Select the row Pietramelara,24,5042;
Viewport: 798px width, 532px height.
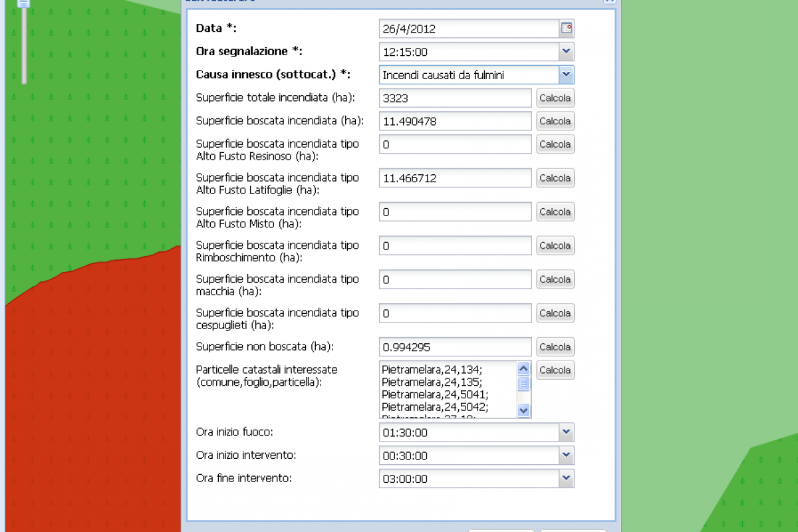pyautogui.click(x=435, y=406)
